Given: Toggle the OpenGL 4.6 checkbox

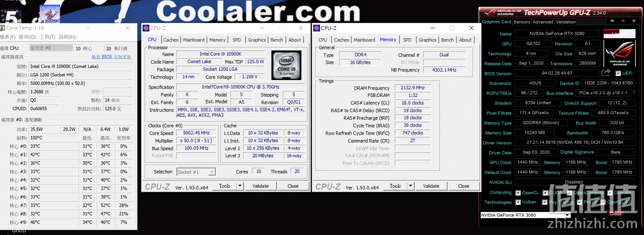Looking at the screenshot, I should pos(603,202).
